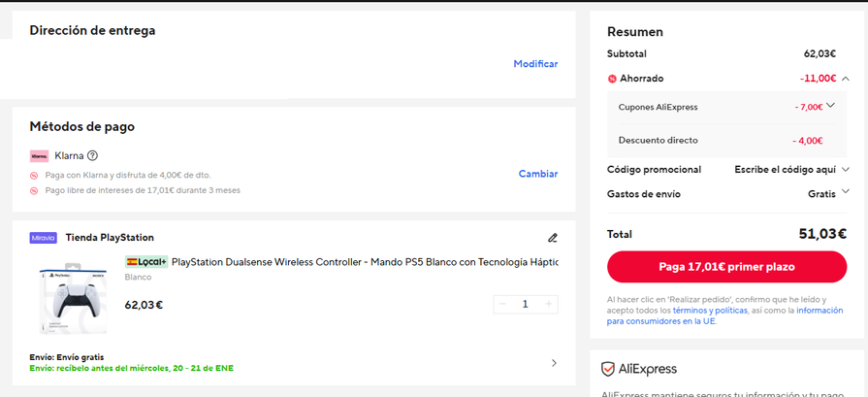Click the Resumen heading
The image size is (868, 397).
point(635,32)
